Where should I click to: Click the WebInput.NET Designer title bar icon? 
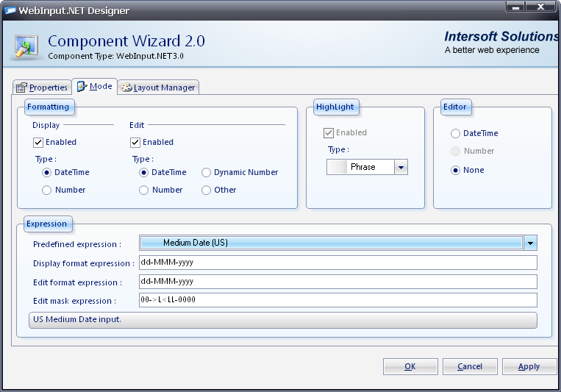[11, 10]
